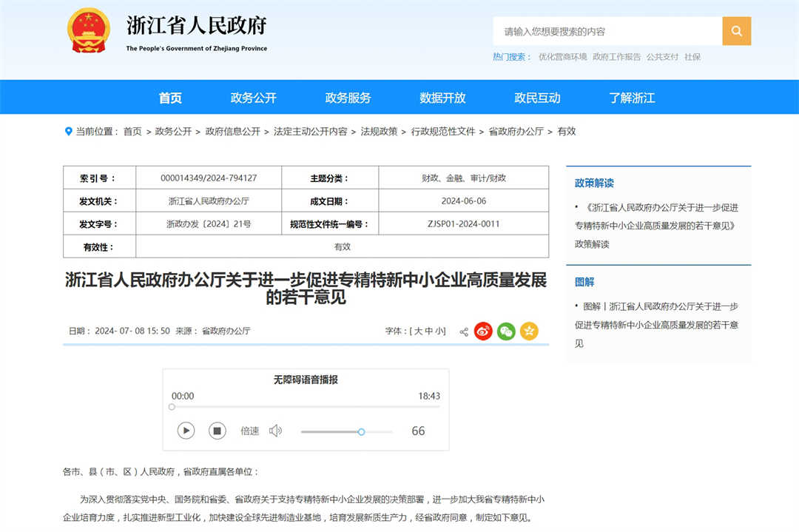799x532 pixels.
Task: Click the yellow QZone star icon
Action: point(529,331)
